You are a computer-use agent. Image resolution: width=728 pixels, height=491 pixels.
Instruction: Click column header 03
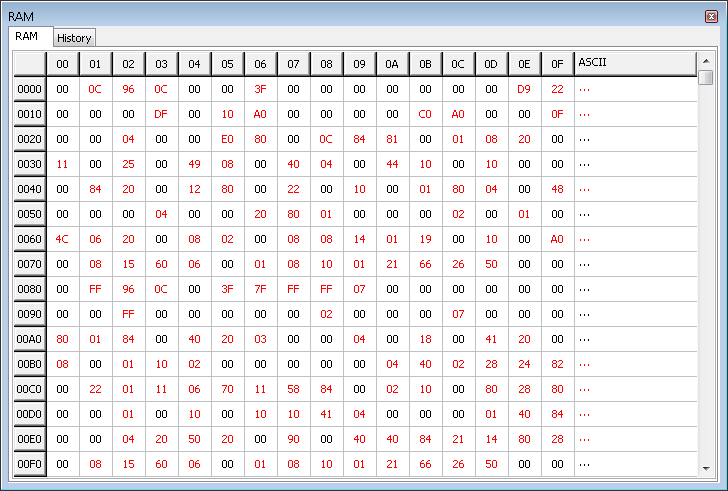(162, 64)
